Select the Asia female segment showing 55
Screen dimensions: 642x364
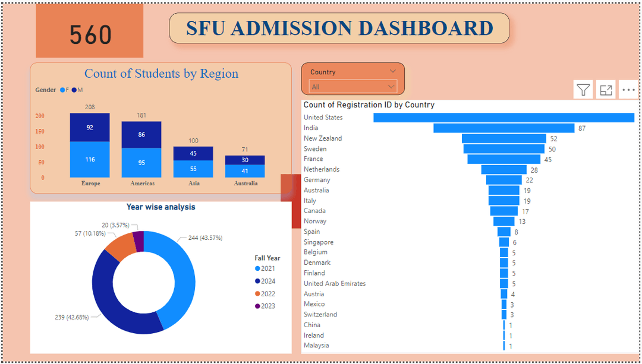193,169
